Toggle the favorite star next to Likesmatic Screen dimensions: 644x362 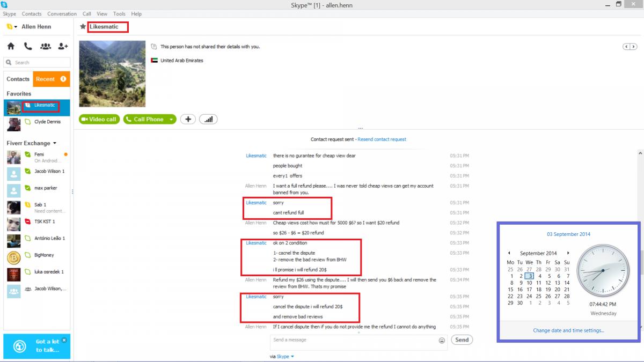point(83,26)
